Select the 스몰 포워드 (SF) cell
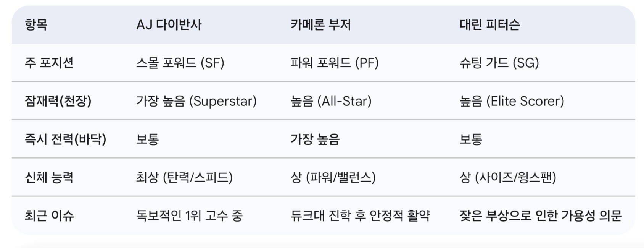Viewport: 644px width, 248px height. [x=180, y=63]
